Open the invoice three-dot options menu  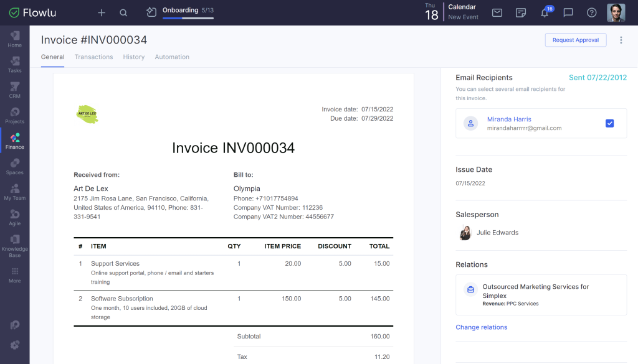(621, 40)
